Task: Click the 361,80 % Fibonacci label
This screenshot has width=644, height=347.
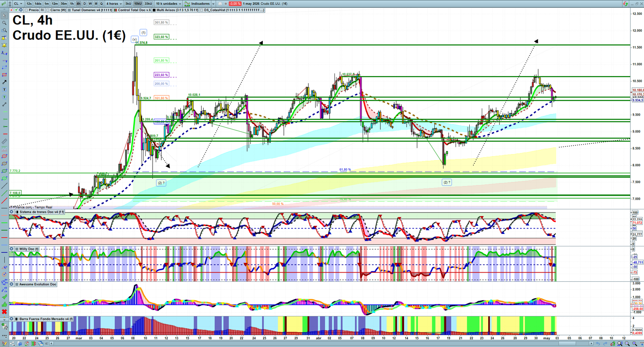Action: pyautogui.click(x=161, y=23)
